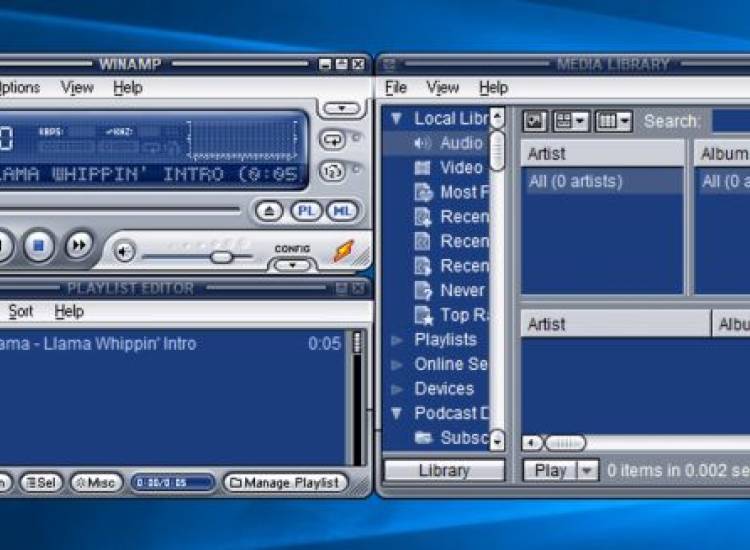This screenshot has height=550, width=750.
Task: Click the library Search input field
Action: [731, 121]
